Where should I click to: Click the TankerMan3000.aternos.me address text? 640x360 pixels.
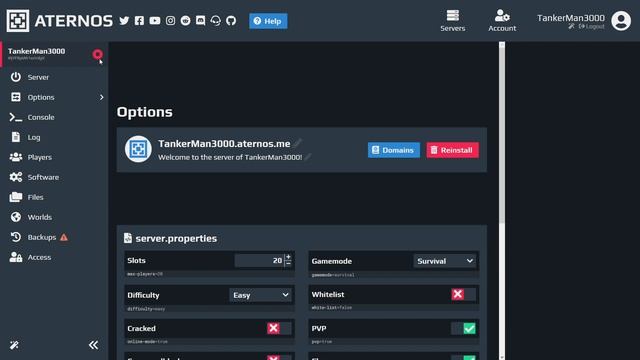(224, 144)
